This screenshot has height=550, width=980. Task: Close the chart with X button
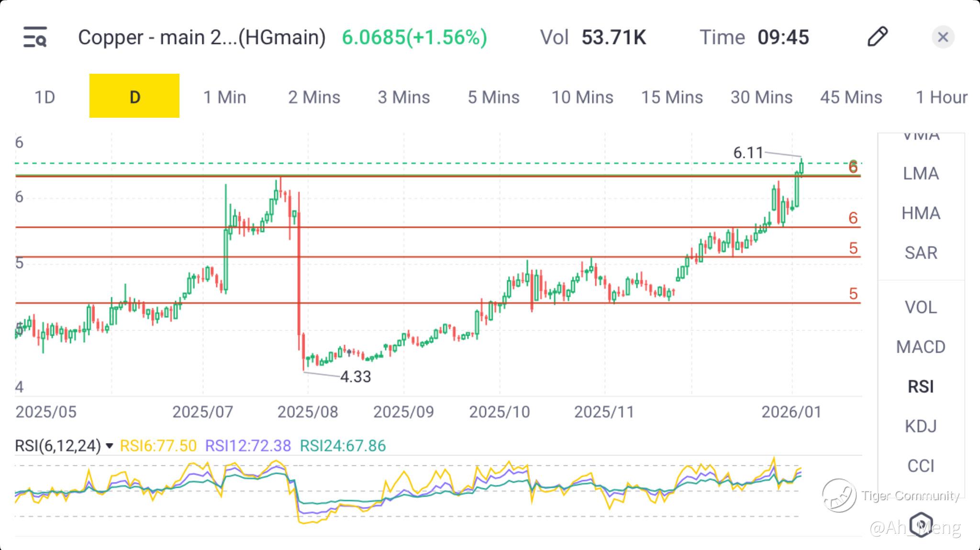(x=943, y=37)
